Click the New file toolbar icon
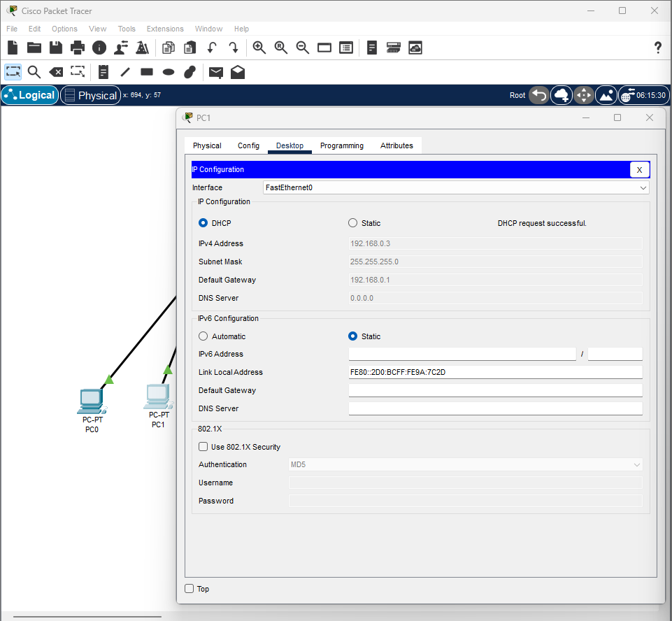The width and height of the screenshot is (672, 621). (13, 48)
